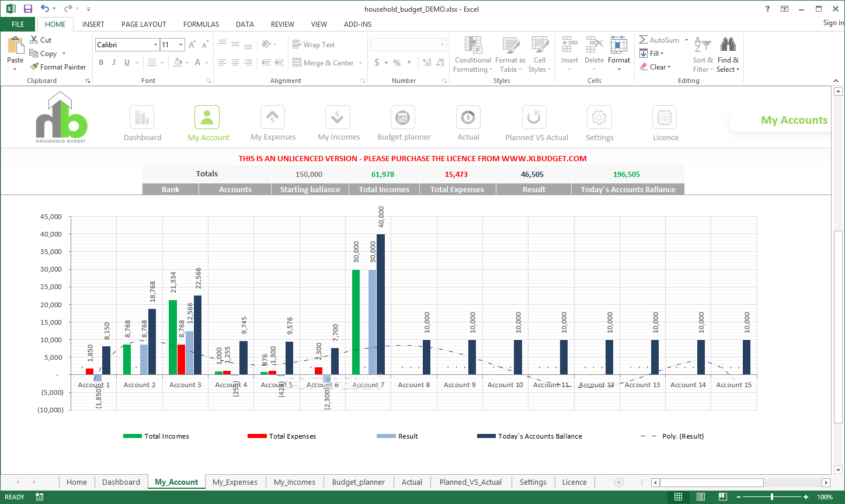
Task: Switch to Normal view in status bar
Action: click(x=678, y=497)
